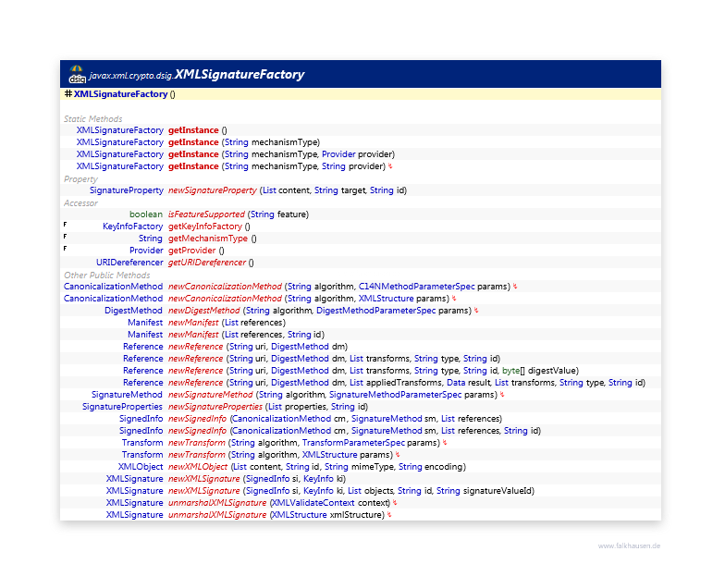Click the exception marker after XMLStructure xmlStructure
The height and width of the screenshot is (588, 713).
point(389,515)
